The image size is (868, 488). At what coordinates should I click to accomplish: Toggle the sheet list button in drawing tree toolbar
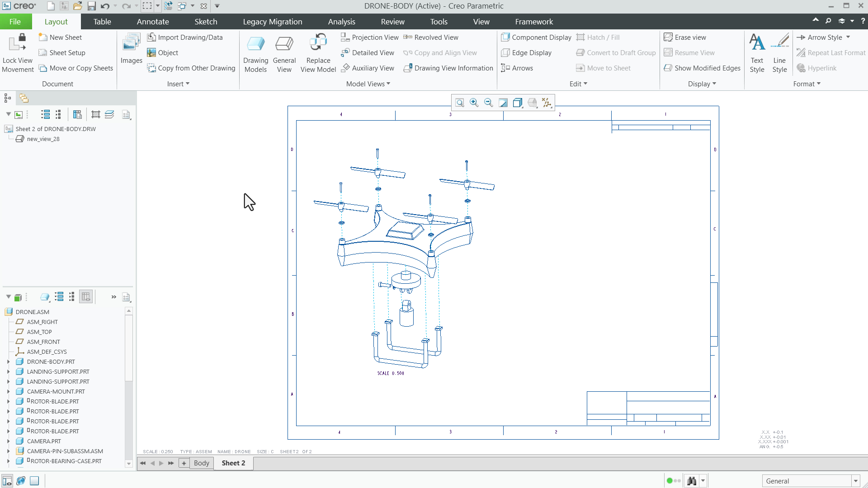click(x=77, y=114)
